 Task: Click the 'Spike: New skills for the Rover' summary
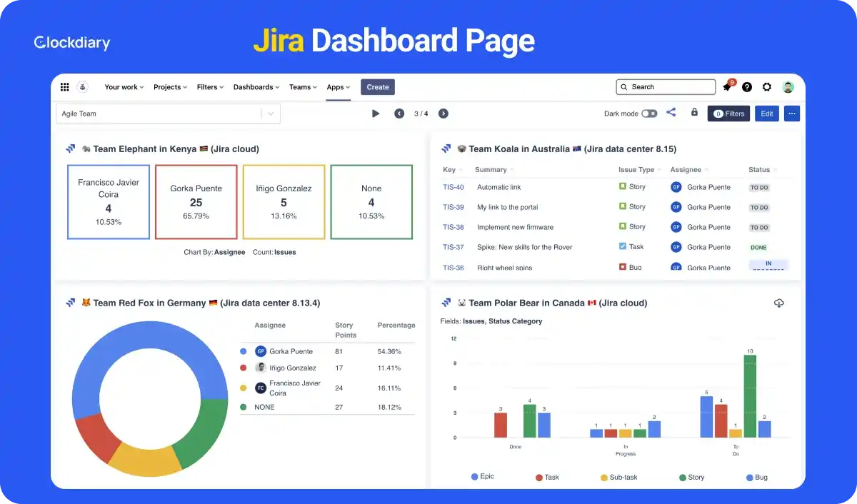click(525, 247)
